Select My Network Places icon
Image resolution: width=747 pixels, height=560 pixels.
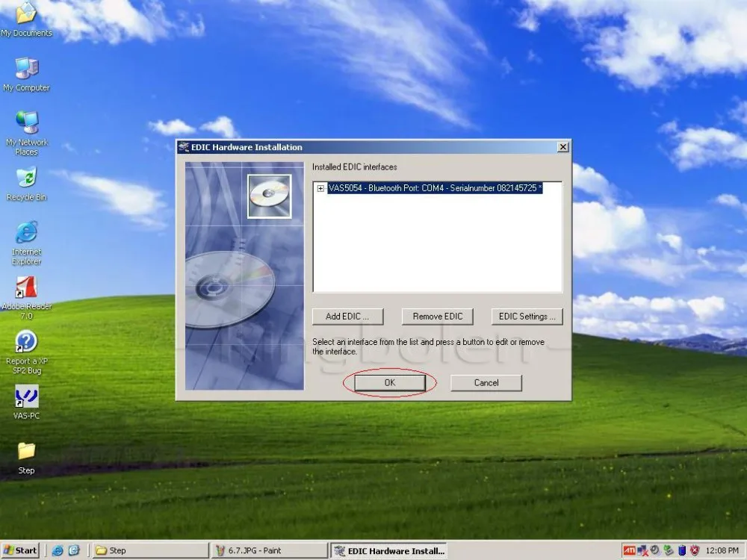point(26,134)
